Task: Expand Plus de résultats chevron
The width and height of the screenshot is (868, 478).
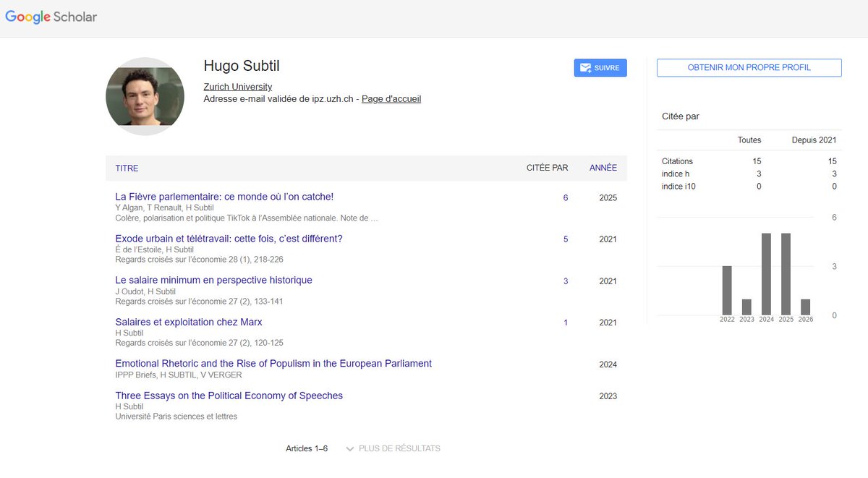Action: tap(350, 449)
